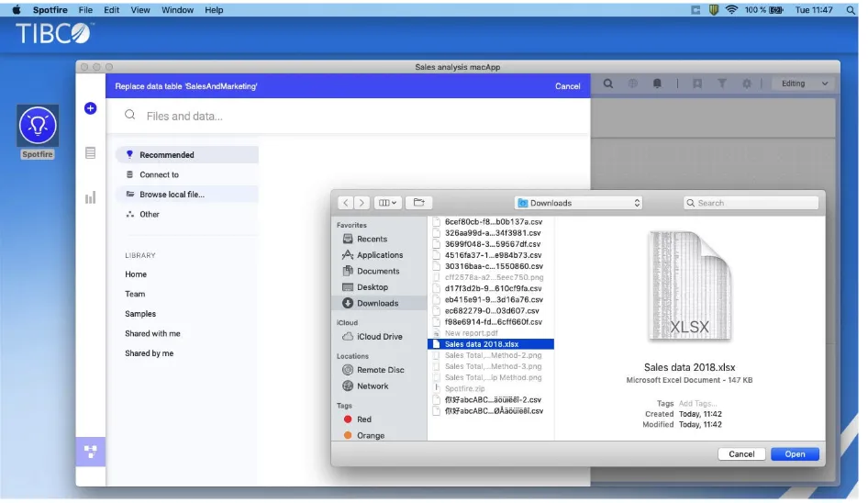868x503 pixels.
Task: Select file f98e6914-fd...6cff660f.csv
Action: (x=491, y=322)
